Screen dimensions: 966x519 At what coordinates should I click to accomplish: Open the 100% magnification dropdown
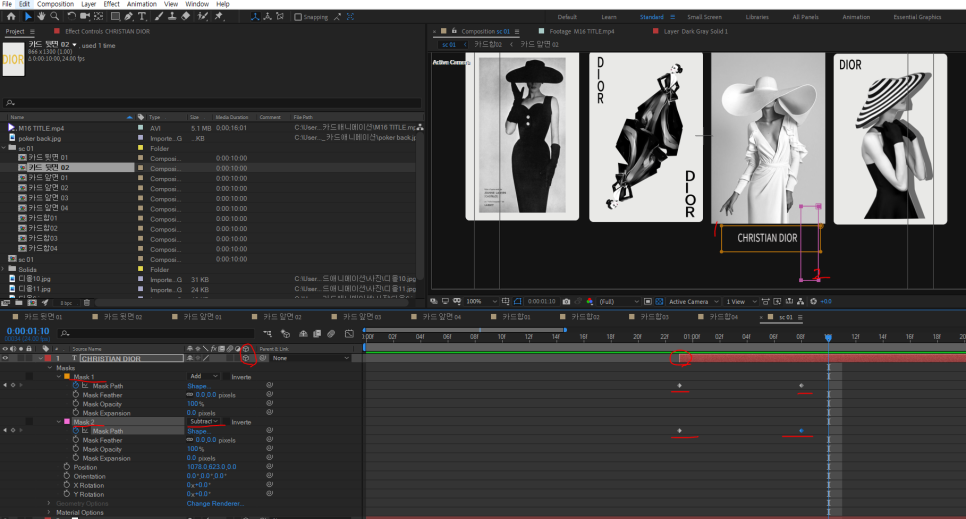481,301
